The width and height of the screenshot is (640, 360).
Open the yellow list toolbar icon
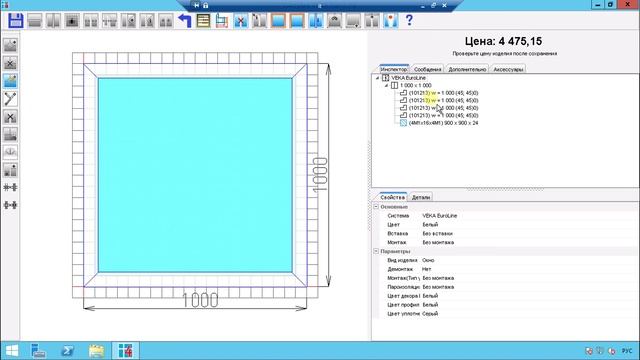[x=203, y=20]
